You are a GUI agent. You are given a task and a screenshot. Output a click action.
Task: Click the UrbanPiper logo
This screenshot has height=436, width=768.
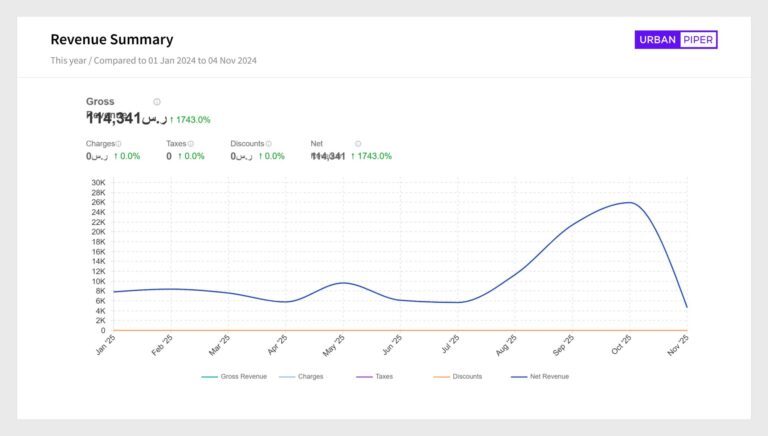click(676, 40)
